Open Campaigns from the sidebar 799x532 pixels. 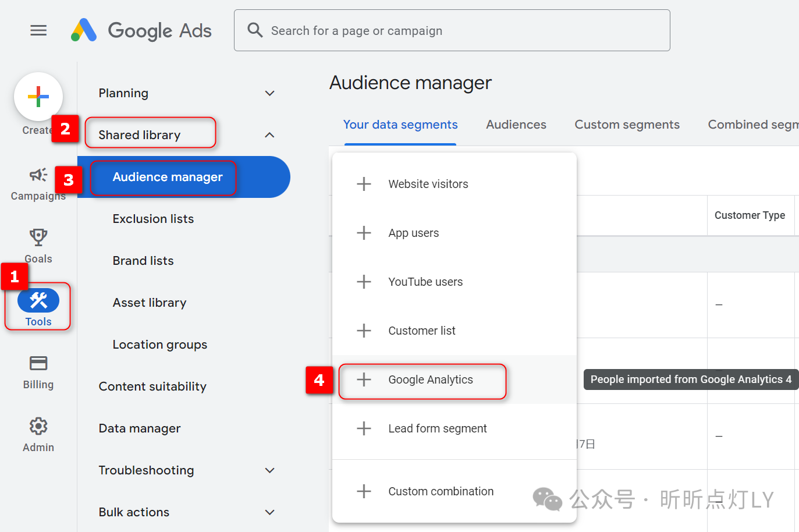tap(38, 183)
